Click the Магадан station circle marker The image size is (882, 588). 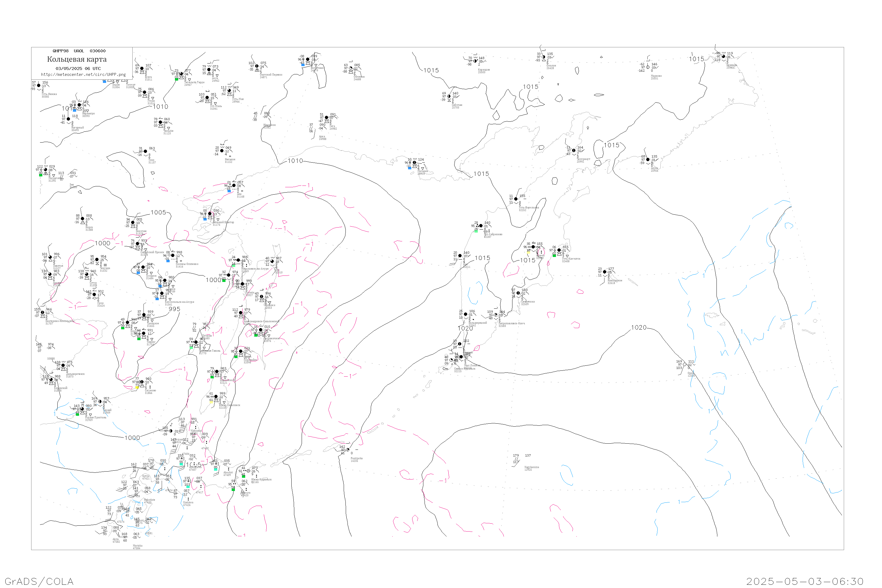[x=414, y=163]
